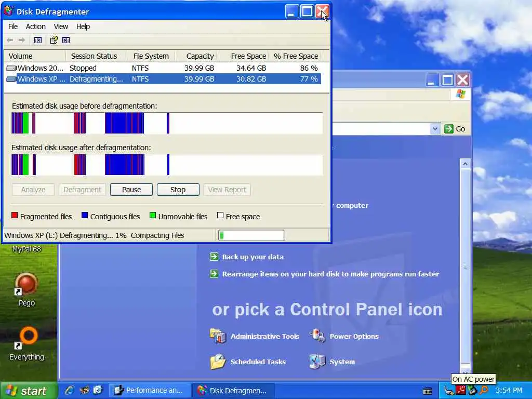Sort by the File System column header

pyautogui.click(x=152, y=56)
